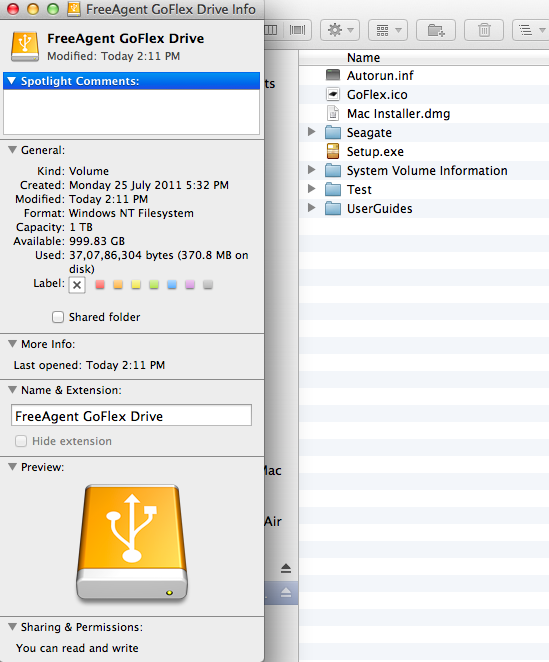
Task: Open the Arrange items dropdown in Finder toolbar
Action: [x=388, y=30]
